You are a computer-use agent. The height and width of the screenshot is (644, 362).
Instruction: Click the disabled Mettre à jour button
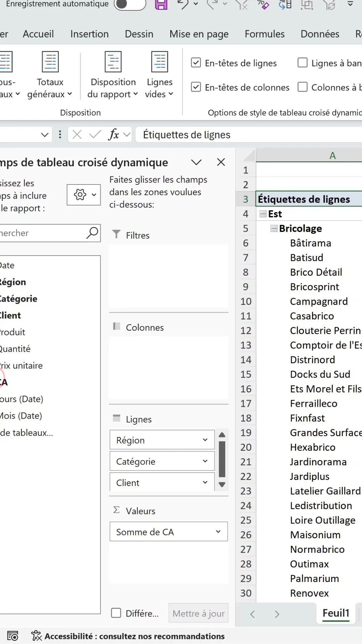click(198, 613)
